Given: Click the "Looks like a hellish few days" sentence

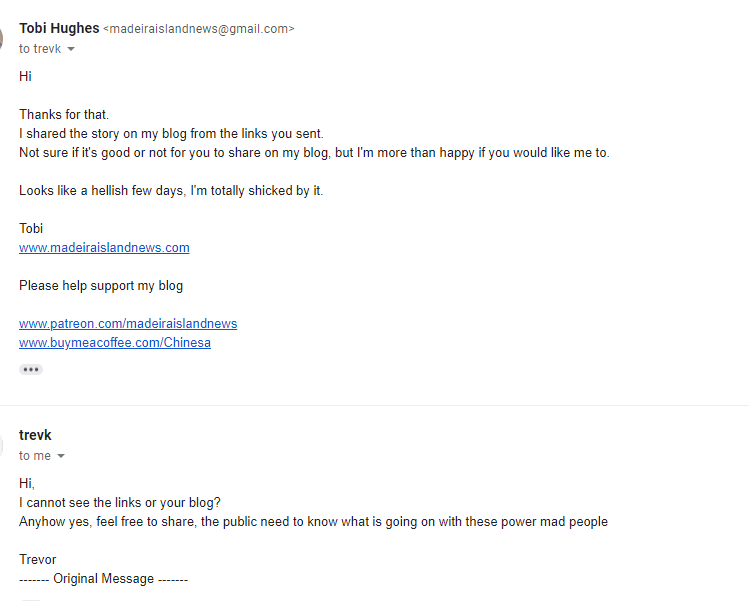Looking at the screenshot, I should coord(171,191).
